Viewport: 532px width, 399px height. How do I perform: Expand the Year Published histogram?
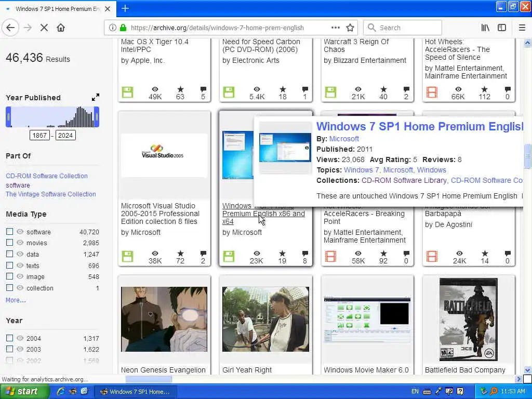tap(96, 97)
